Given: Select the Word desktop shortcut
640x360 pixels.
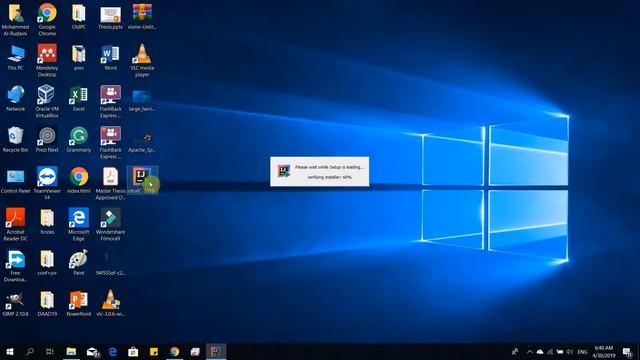Looking at the screenshot, I should (110, 58).
